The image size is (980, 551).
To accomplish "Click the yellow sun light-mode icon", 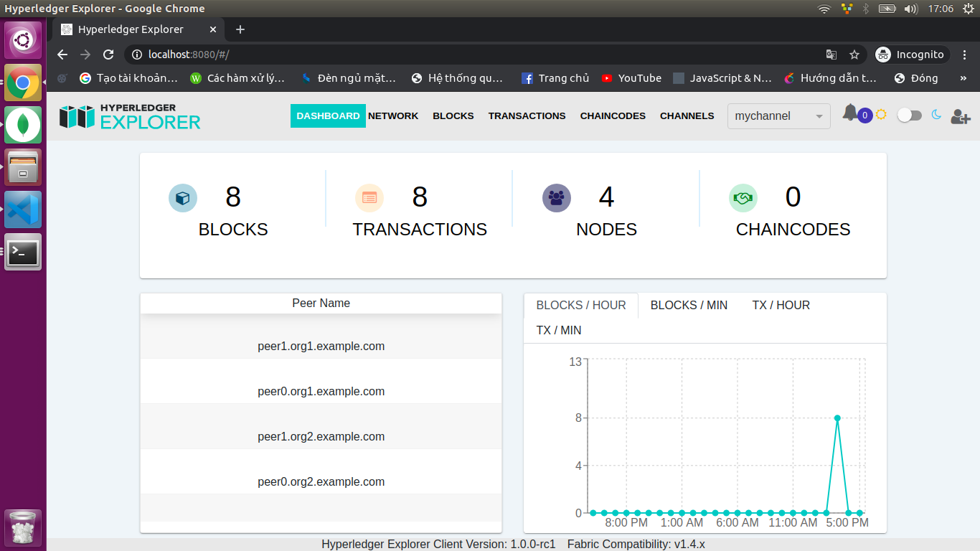I will coord(881,115).
